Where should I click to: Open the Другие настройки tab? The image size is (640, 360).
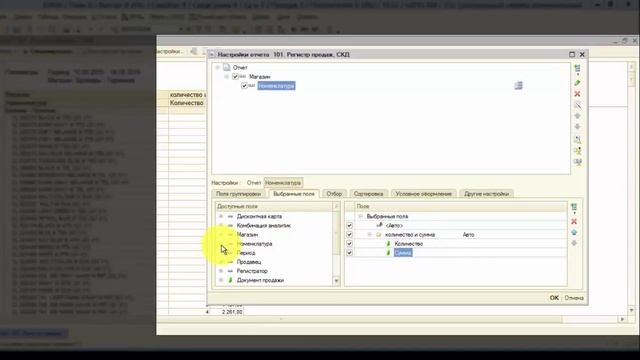coord(487,194)
